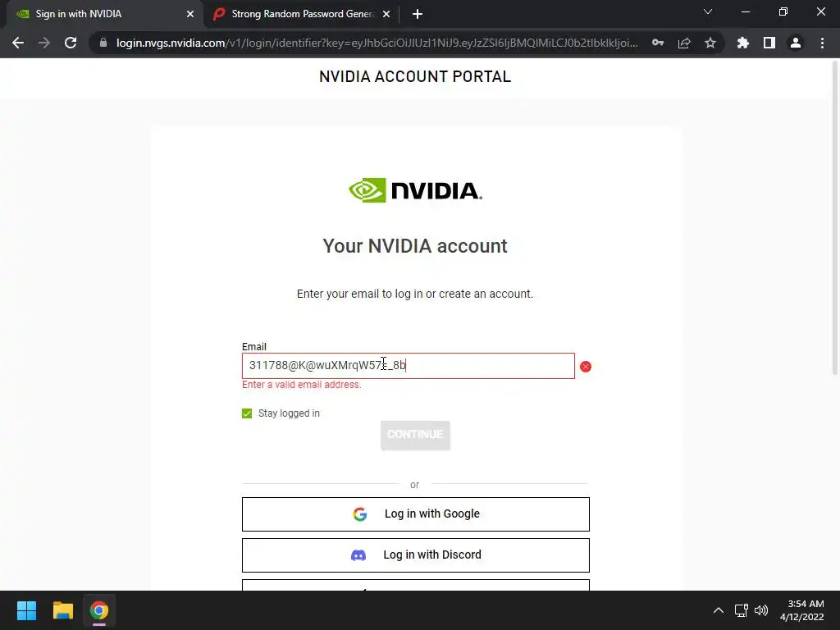Click the NVIDIA logo

pyautogui.click(x=415, y=190)
